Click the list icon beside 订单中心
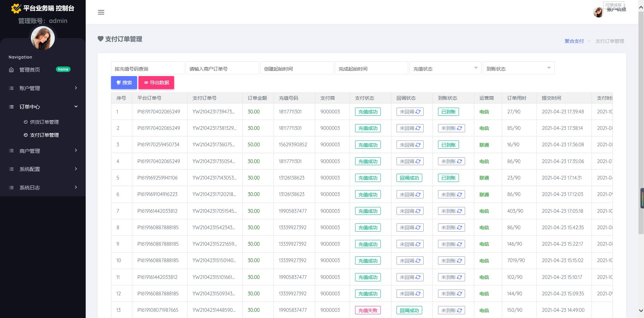The image size is (644, 318). point(11,107)
